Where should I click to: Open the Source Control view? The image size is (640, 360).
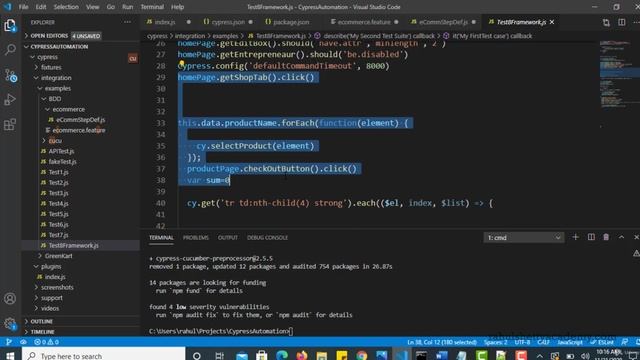pos(10,75)
